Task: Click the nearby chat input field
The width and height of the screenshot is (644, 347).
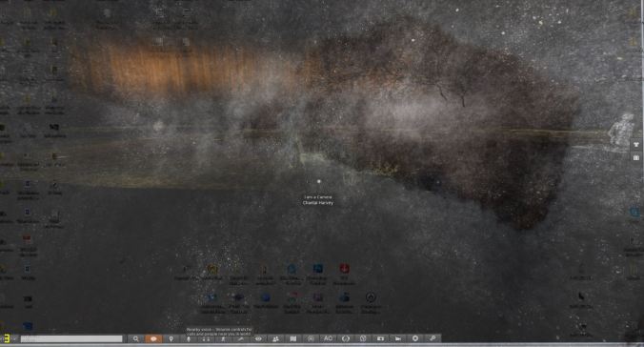Action: point(71,338)
